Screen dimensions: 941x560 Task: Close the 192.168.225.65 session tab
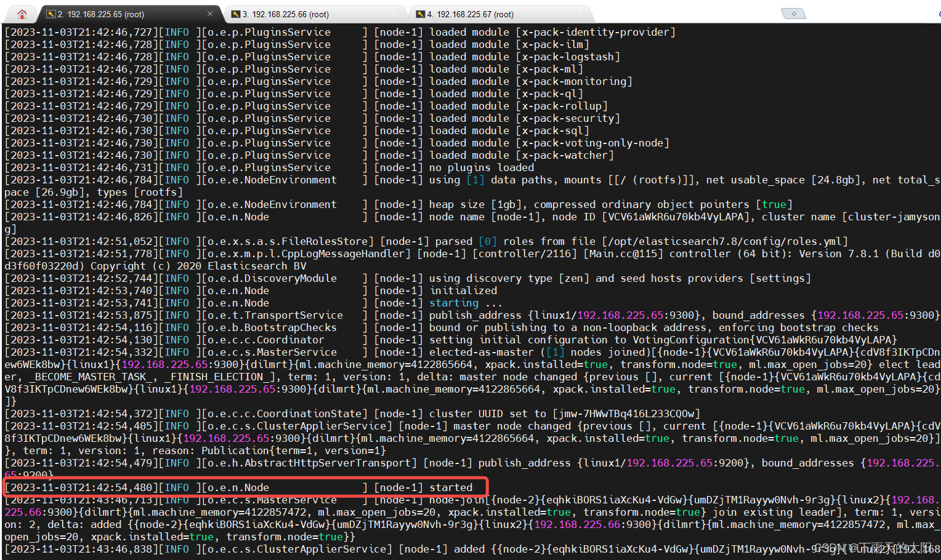click(210, 14)
